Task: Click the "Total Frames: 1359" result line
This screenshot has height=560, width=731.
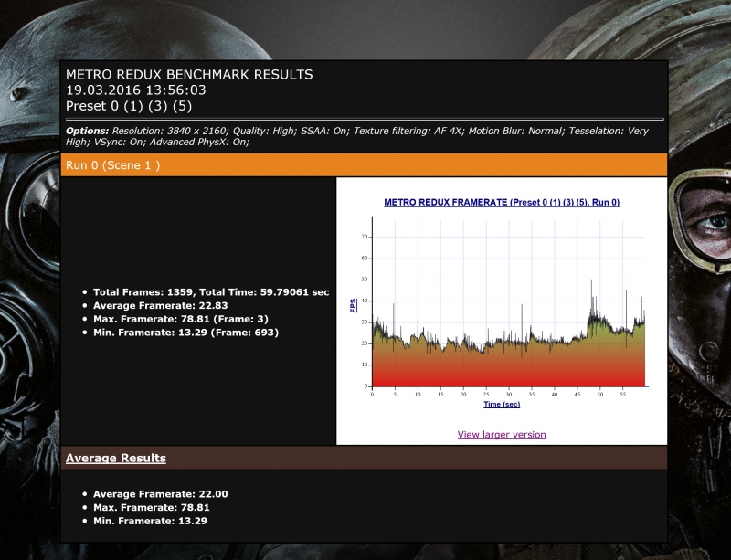Action: [x=211, y=292]
